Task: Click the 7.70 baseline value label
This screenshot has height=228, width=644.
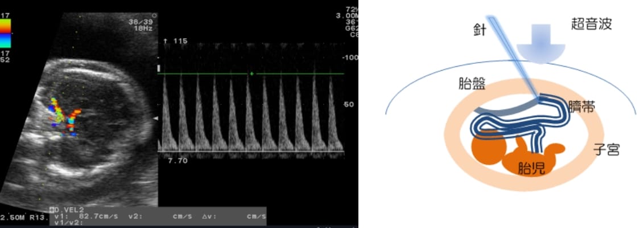Action: [x=176, y=161]
